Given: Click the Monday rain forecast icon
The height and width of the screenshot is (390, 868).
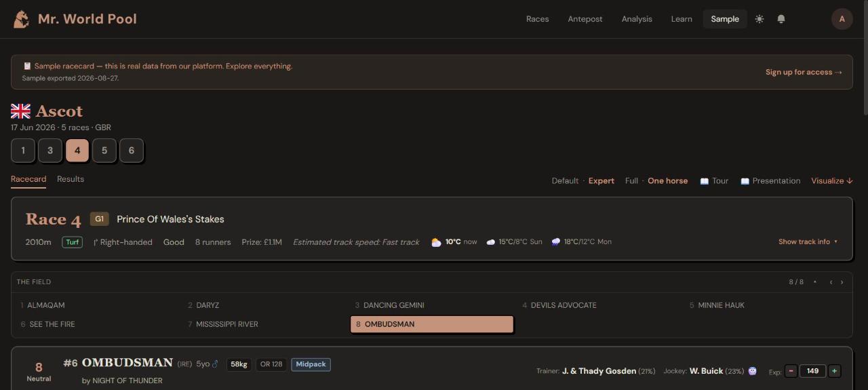Looking at the screenshot, I should 556,242.
